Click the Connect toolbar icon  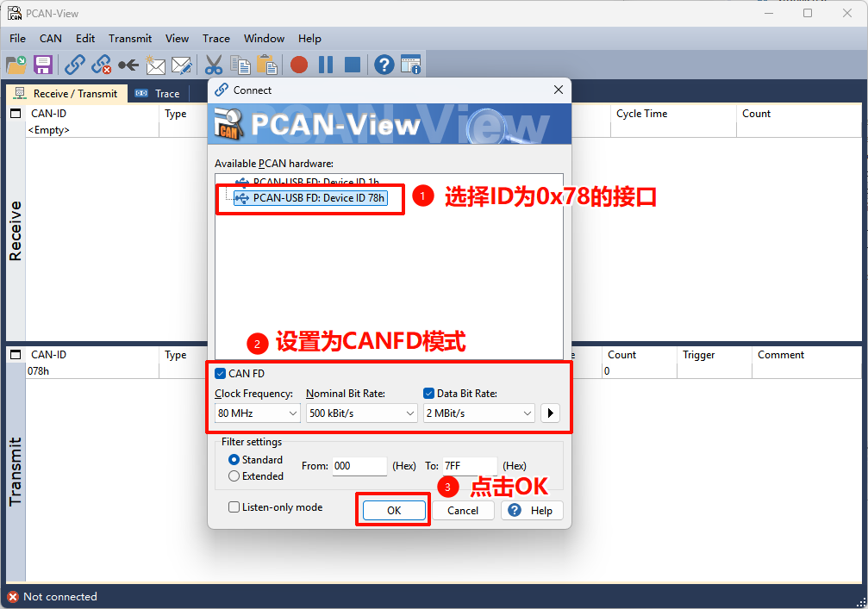[76, 65]
